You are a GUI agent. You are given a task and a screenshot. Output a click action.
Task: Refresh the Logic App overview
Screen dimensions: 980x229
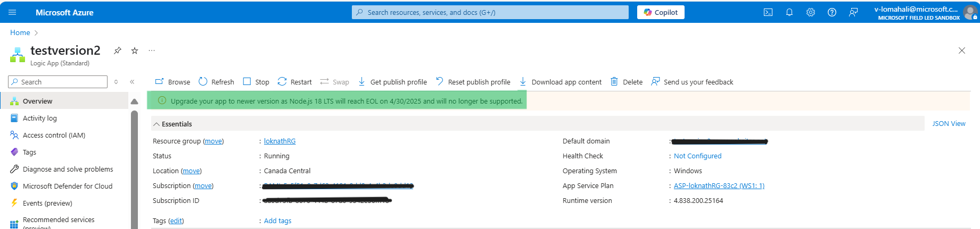216,82
